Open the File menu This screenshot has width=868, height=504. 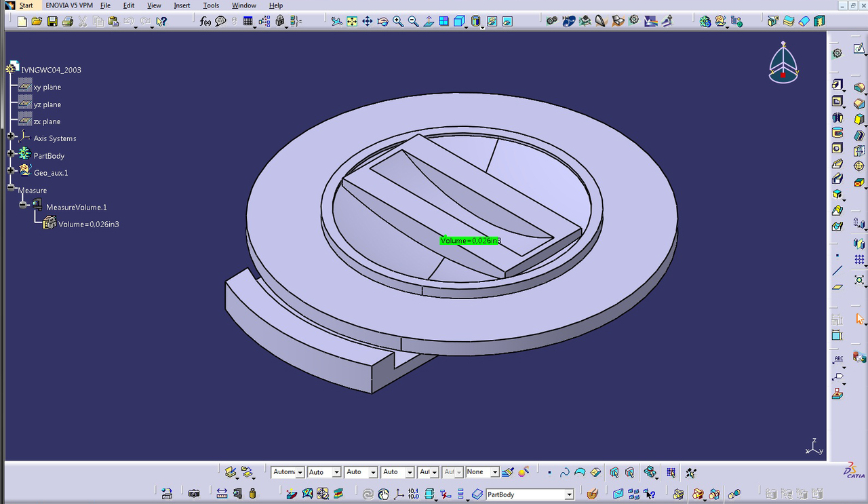click(x=106, y=5)
